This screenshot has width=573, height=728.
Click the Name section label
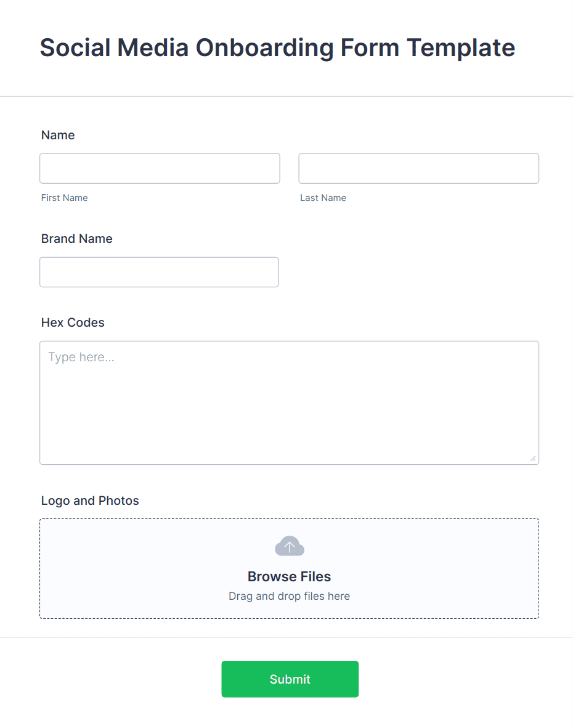(58, 135)
